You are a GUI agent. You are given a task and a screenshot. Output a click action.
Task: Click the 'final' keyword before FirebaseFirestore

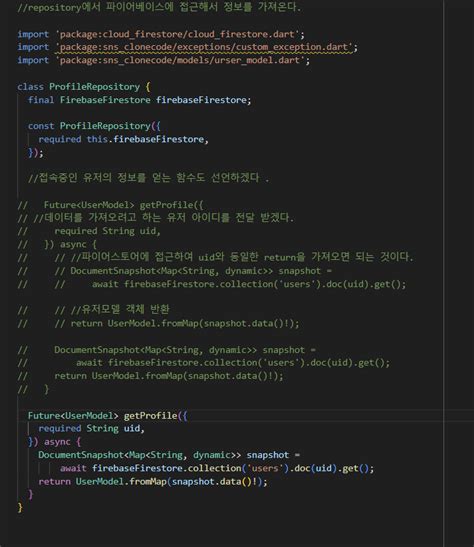click(x=41, y=100)
